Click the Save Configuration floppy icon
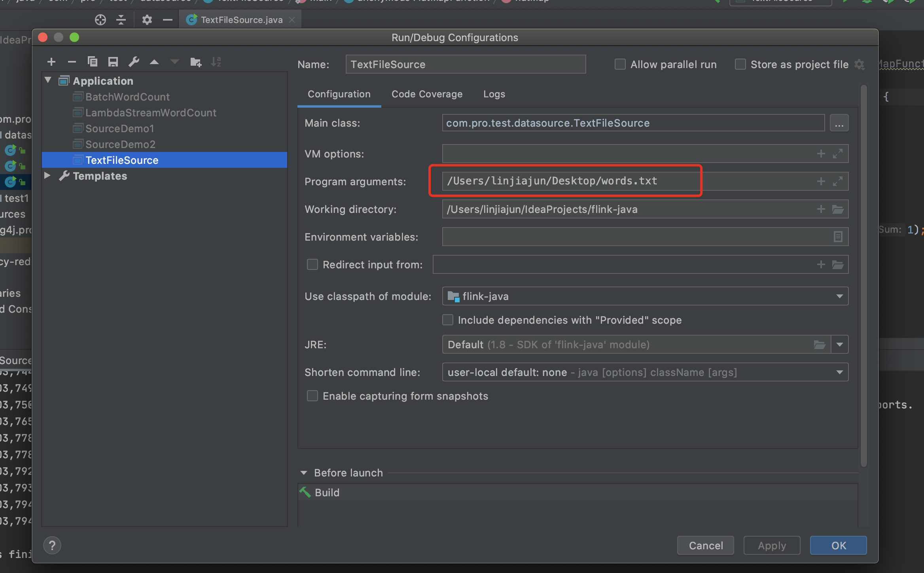Image resolution: width=924 pixels, height=573 pixels. click(113, 62)
